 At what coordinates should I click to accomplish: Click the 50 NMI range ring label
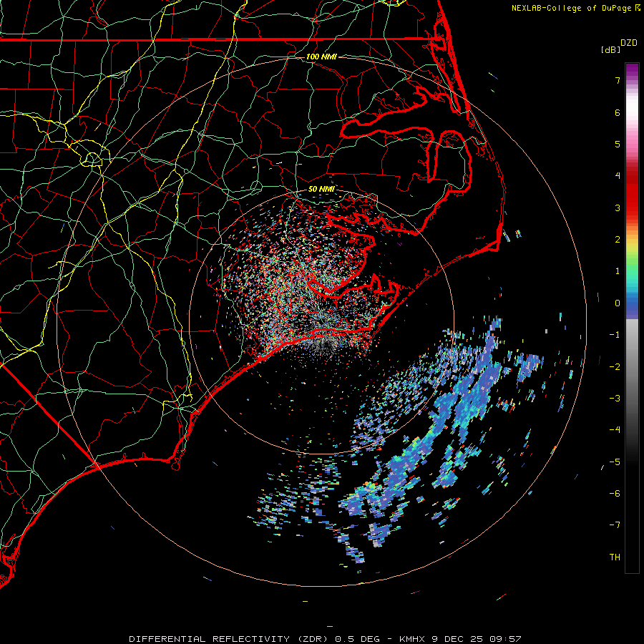[321, 189]
